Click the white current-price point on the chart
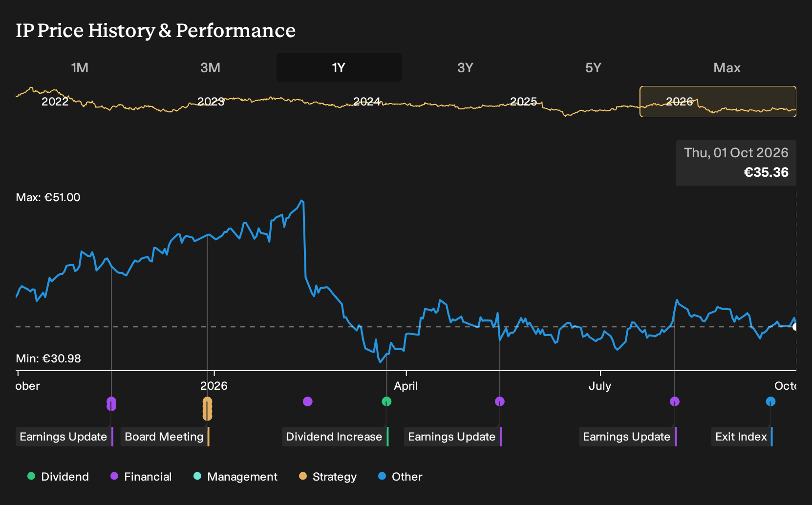812x505 pixels. [795, 327]
